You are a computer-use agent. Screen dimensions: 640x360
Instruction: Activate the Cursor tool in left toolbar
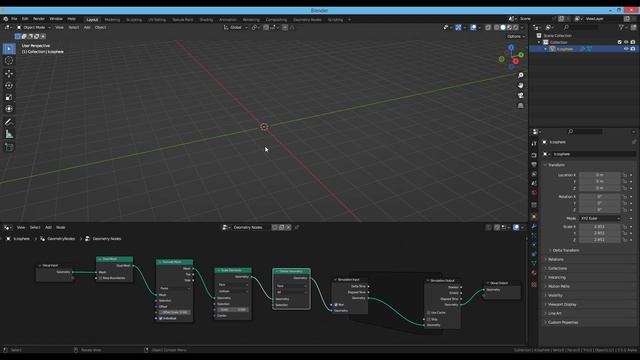tap(9, 61)
